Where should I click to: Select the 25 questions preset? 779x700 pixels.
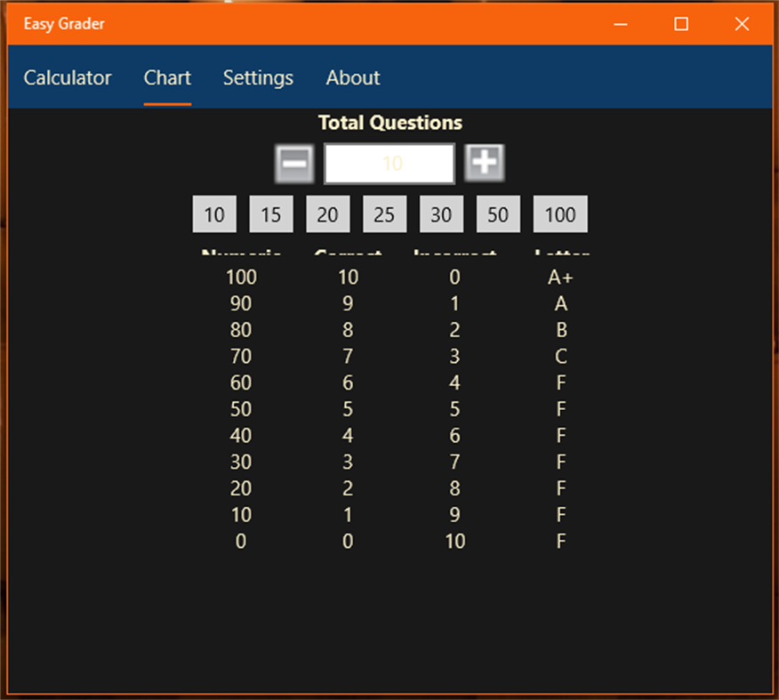coord(384,213)
